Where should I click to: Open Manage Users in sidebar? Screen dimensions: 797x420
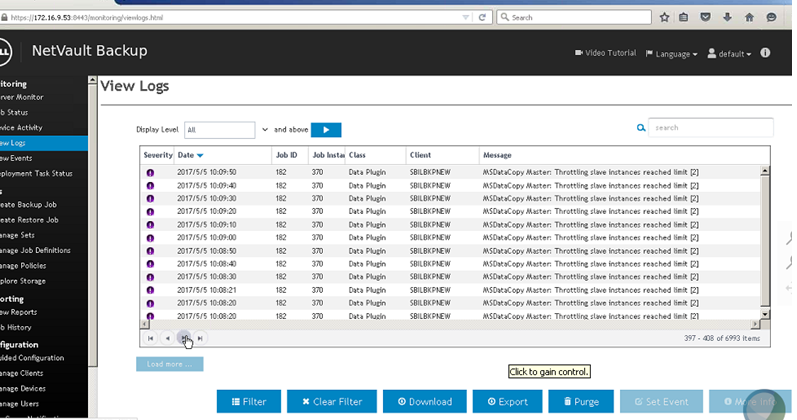(x=19, y=404)
